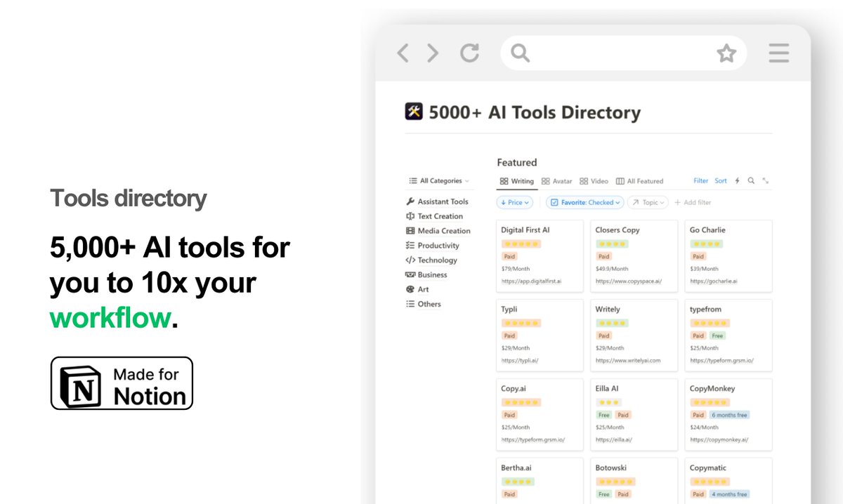Screen dimensions: 843x504
Task: Click the Art palette icon
Action: pyautogui.click(x=411, y=289)
